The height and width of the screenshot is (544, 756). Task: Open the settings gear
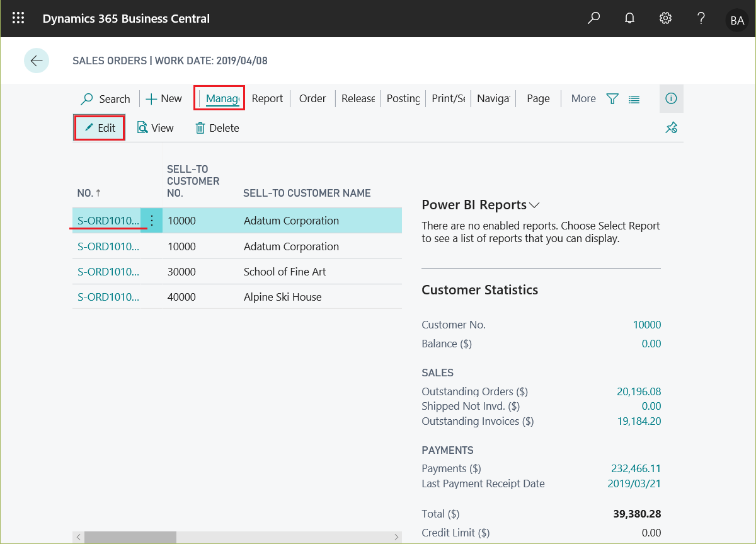(665, 18)
